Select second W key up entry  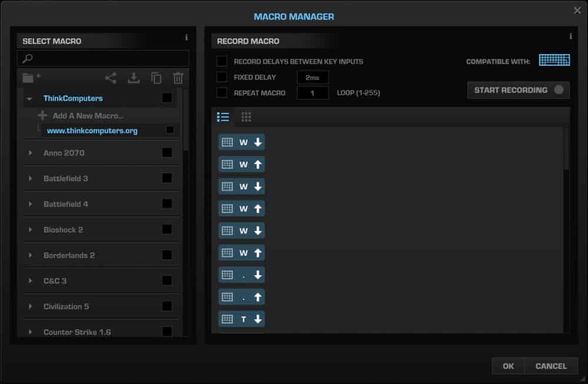click(242, 209)
